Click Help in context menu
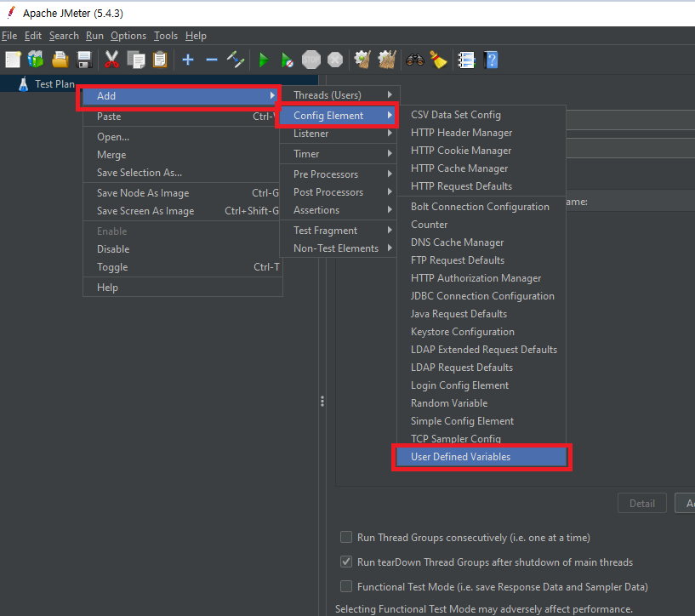Viewport: 695px width, 616px height. click(x=182, y=288)
